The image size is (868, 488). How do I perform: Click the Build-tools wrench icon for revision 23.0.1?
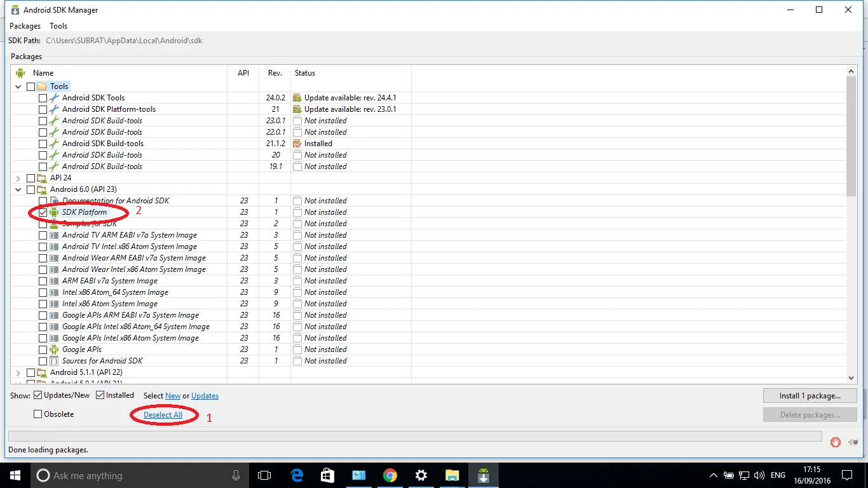54,121
